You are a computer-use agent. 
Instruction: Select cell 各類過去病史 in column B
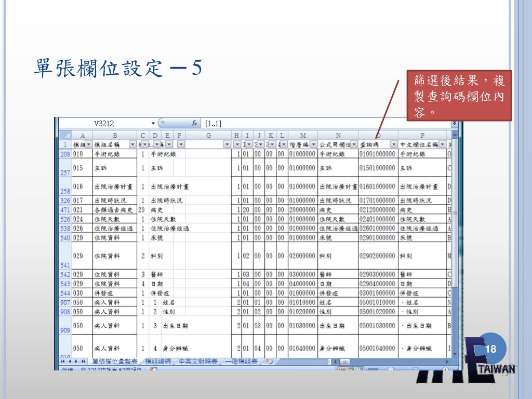pos(115,210)
